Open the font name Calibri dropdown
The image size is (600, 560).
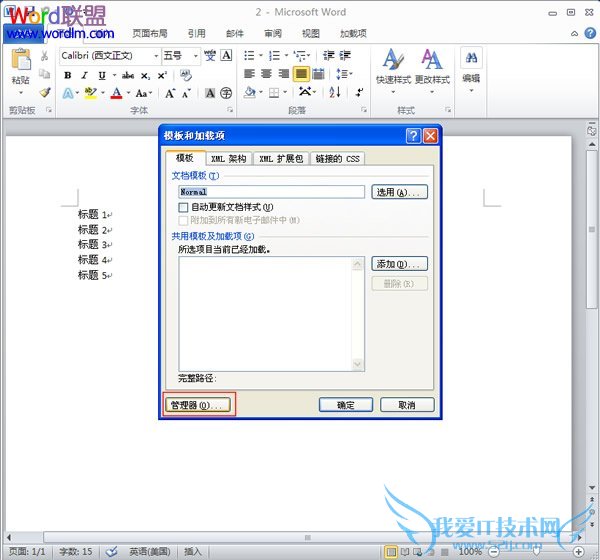click(156, 56)
